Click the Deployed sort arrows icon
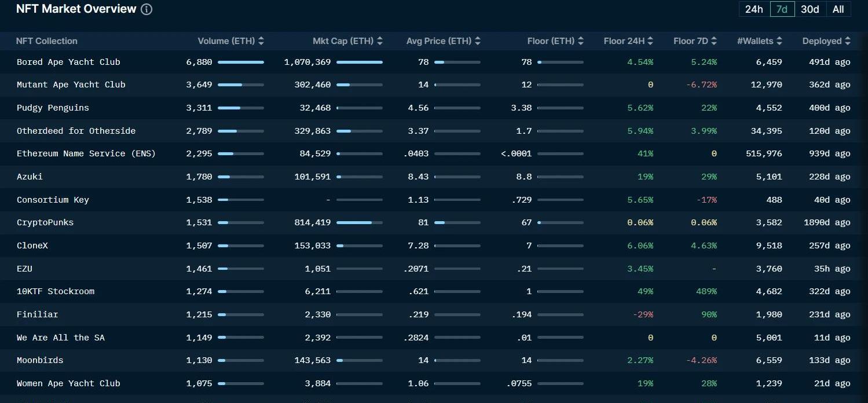The height and width of the screenshot is (403, 868). pyautogui.click(x=848, y=41)
